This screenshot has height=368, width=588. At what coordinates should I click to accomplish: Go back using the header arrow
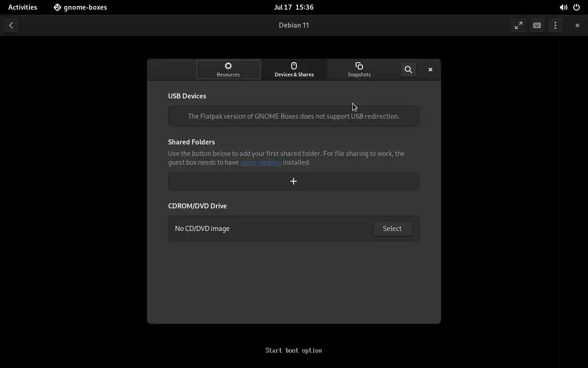pos(11,25)
